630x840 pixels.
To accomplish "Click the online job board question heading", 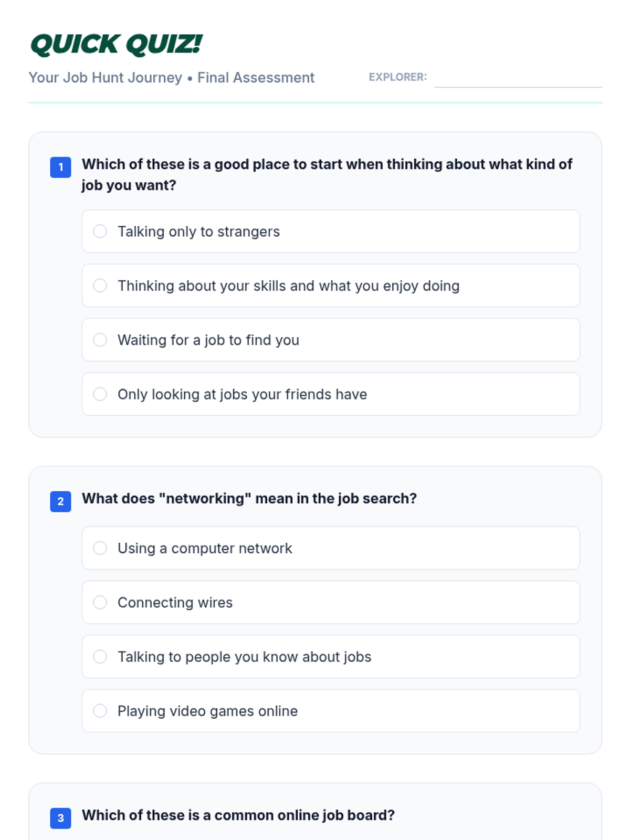I will click(x=238, y=815).
